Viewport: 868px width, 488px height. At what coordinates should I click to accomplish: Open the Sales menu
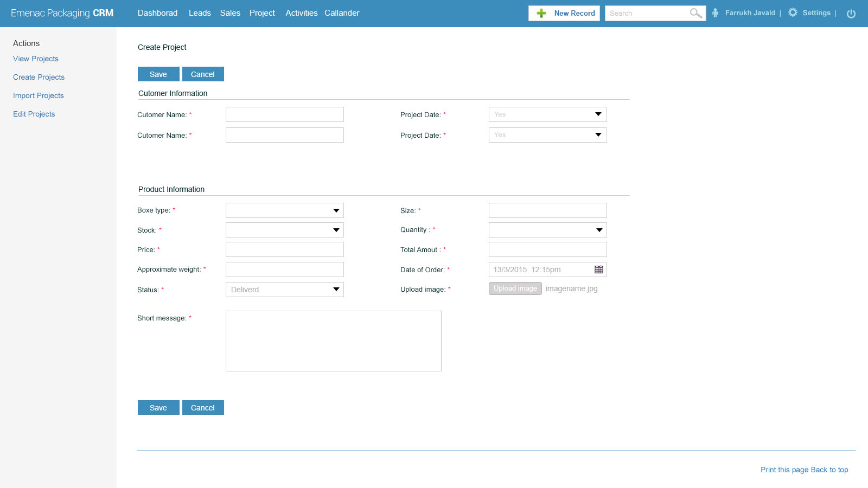click(230, 13)
